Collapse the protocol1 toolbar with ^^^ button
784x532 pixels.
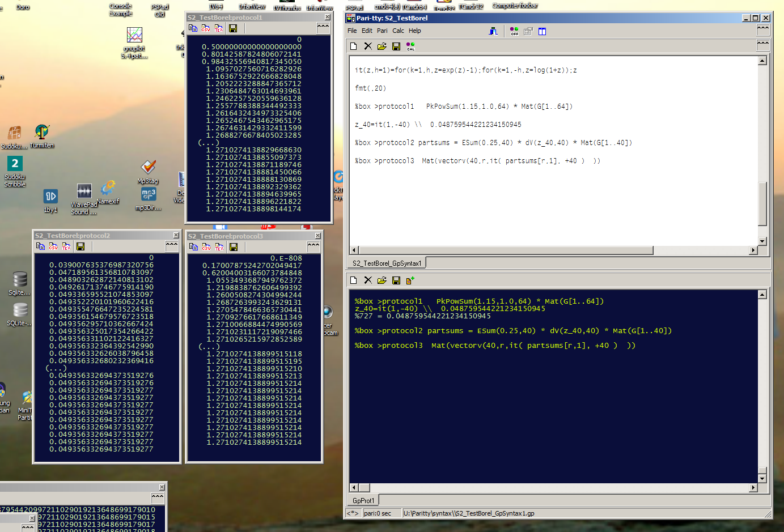[323, 27]
